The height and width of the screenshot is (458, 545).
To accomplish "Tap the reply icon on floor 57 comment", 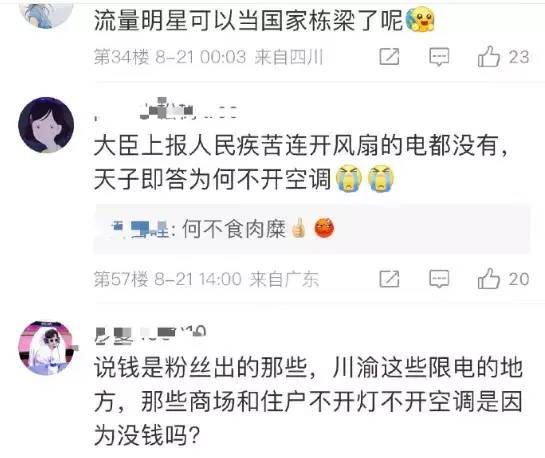I will (x=439, y=279).
